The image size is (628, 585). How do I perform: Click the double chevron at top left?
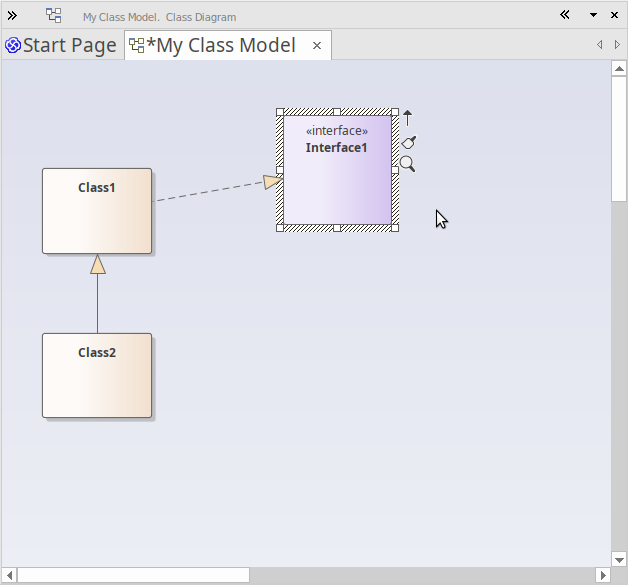click(12, 15)
